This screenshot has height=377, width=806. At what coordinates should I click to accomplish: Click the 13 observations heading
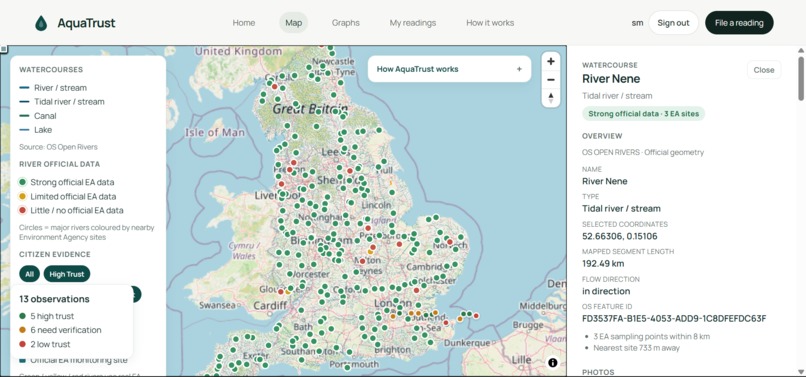[x=54, y=299]
